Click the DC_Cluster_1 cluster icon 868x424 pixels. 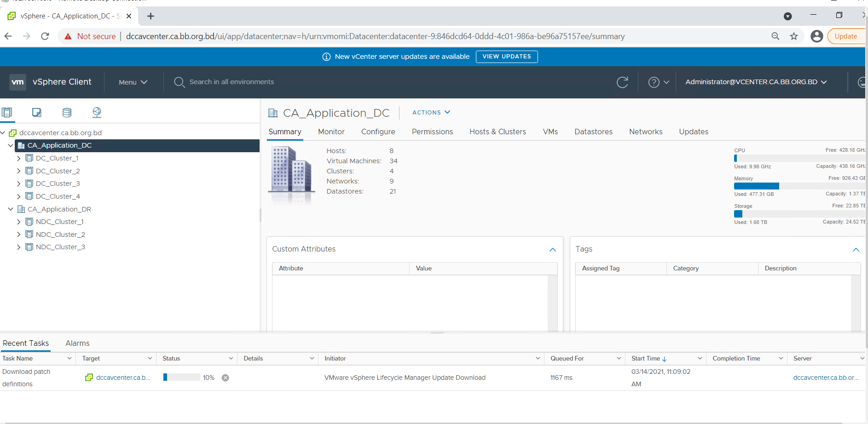[x=29, y=158]
